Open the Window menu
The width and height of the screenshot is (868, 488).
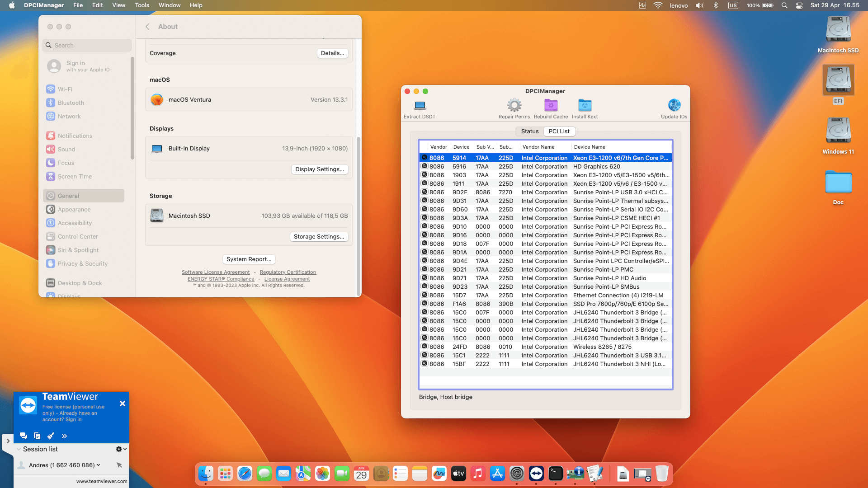(170, 5)
